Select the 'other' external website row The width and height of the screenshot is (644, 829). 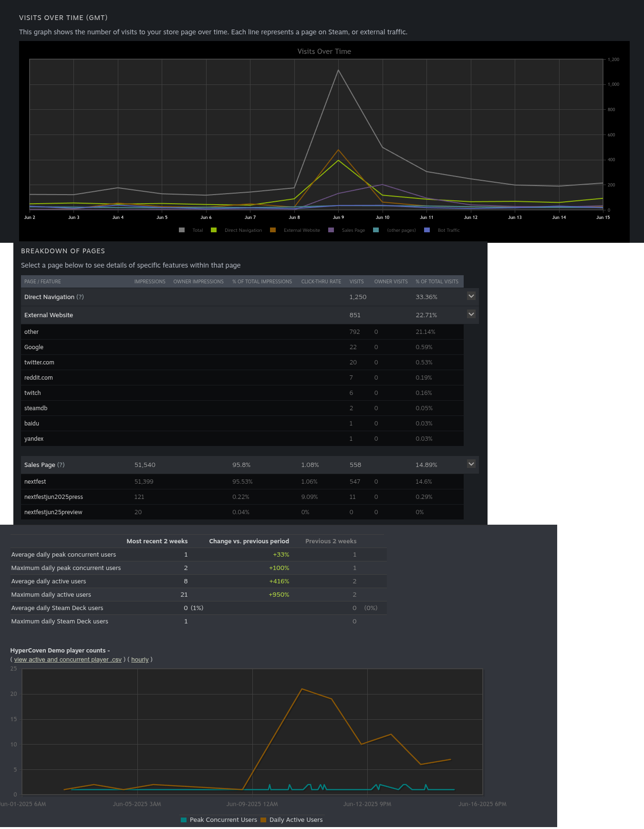242,332
